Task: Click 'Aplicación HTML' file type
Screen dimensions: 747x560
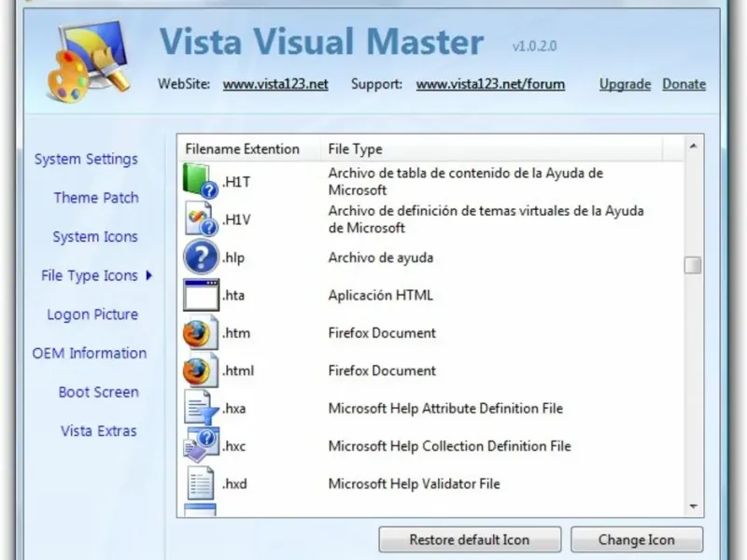Action: coord(381,295)
